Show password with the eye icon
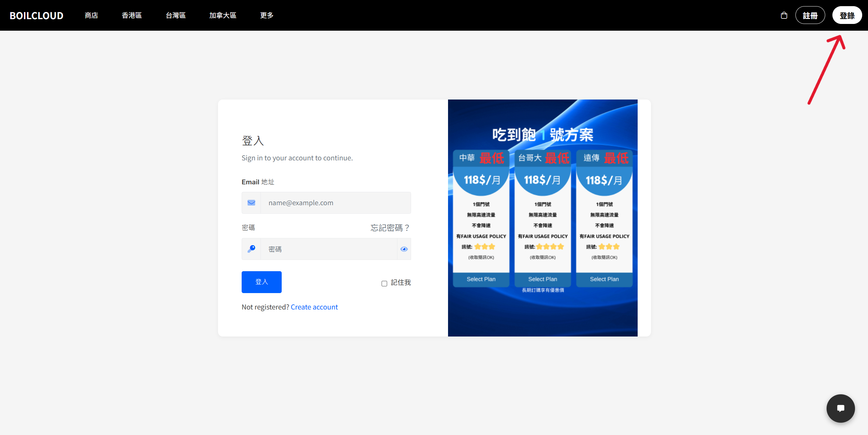868x435 pixels. point(404,249)
